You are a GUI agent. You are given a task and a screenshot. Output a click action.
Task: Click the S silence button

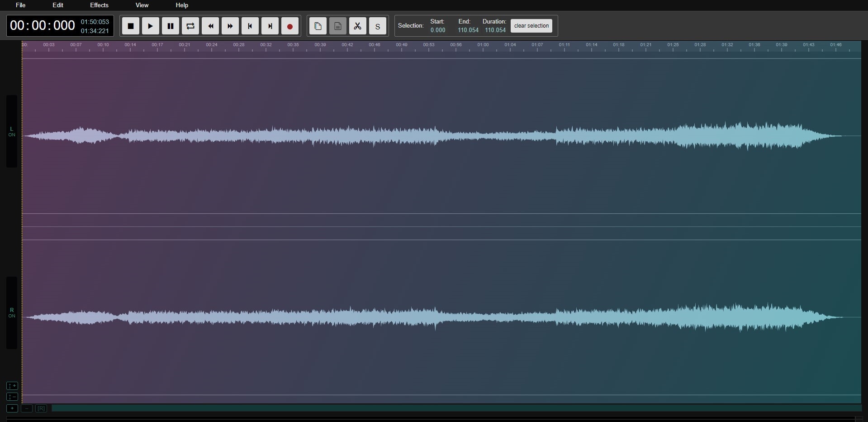tap(378, 26)
